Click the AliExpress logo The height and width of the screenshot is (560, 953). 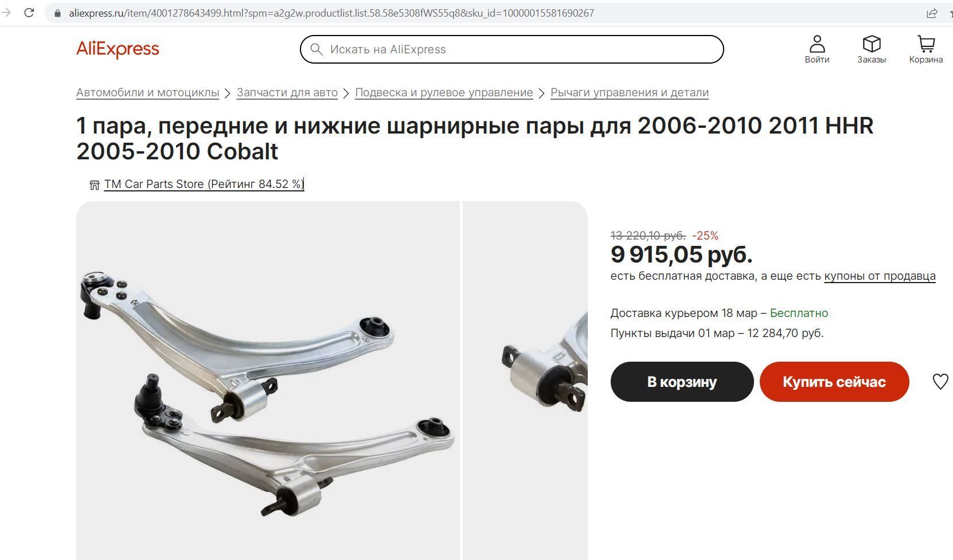tap(118, 49)
